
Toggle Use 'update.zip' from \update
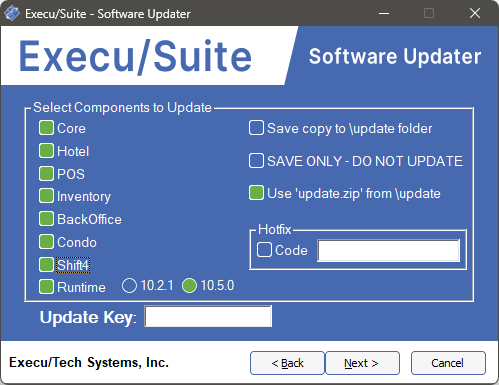pyautogui.click(x=256, y=193)
